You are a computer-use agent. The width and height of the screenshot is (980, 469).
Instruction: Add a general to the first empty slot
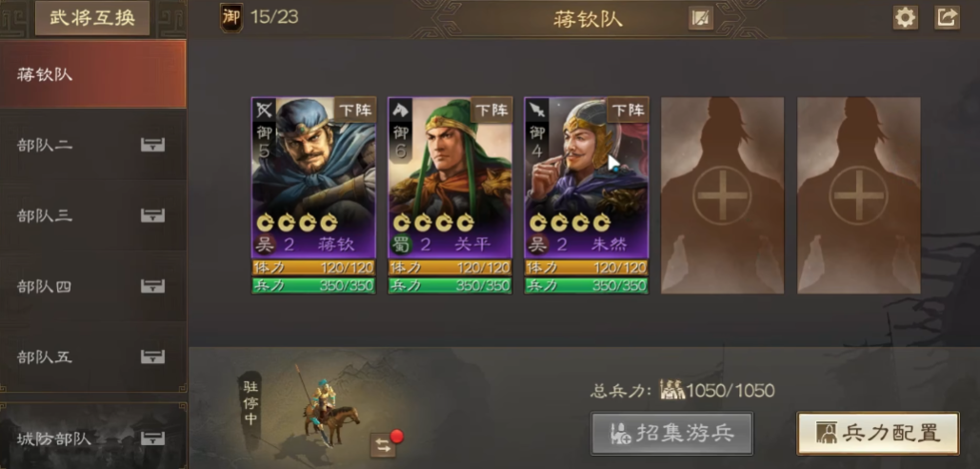[723, 195]
